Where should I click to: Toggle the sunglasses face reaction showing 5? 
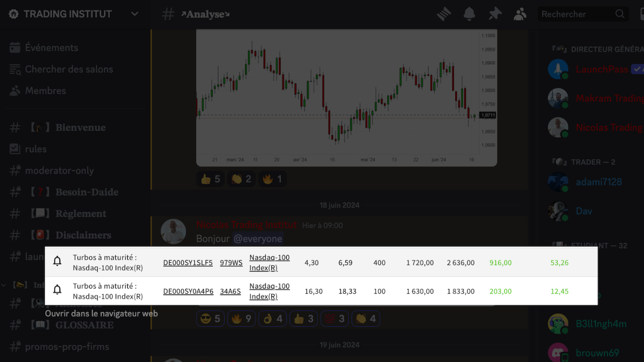[210, 319]
